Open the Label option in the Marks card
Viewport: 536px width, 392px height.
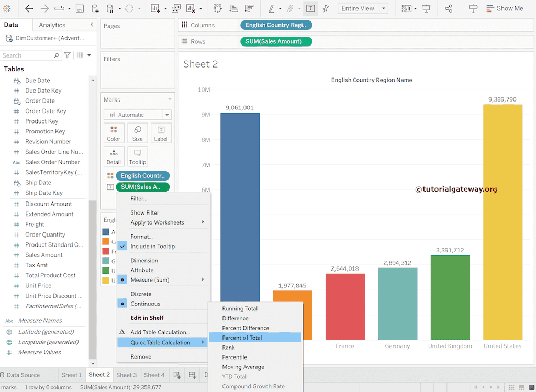tap(161, 132)
